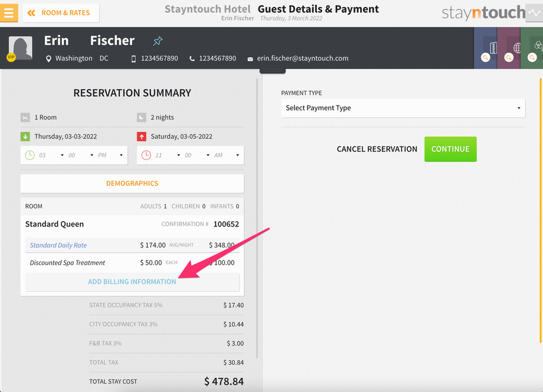The width and height of the screenshot is (543, 392).
Task: Click the guest email address
Action: pyautogui.click(x=303, y=58)
